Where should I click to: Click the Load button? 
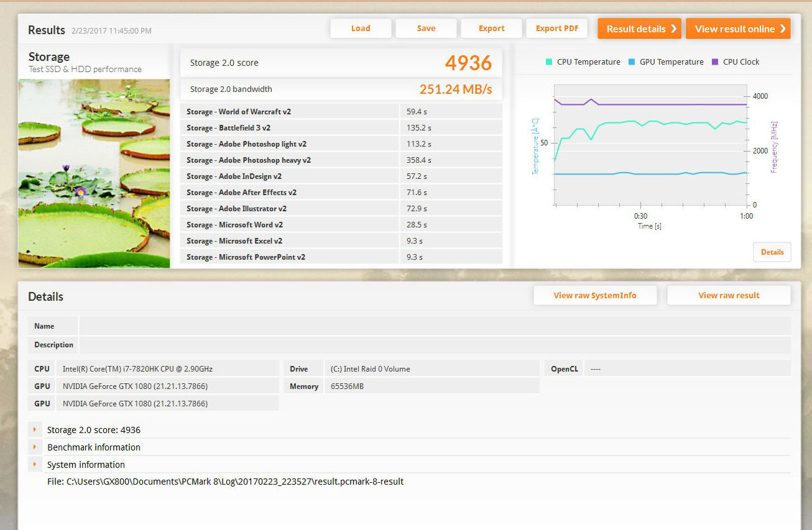tap(361, 29)
